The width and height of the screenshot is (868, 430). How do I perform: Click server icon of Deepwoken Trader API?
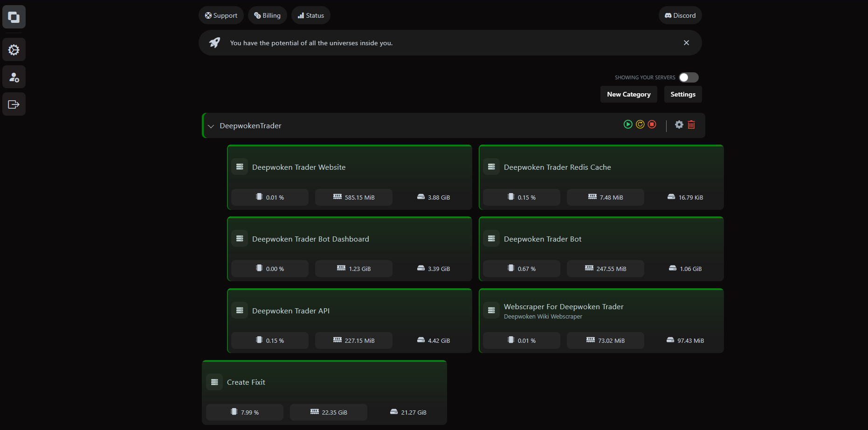coord(240,311)
